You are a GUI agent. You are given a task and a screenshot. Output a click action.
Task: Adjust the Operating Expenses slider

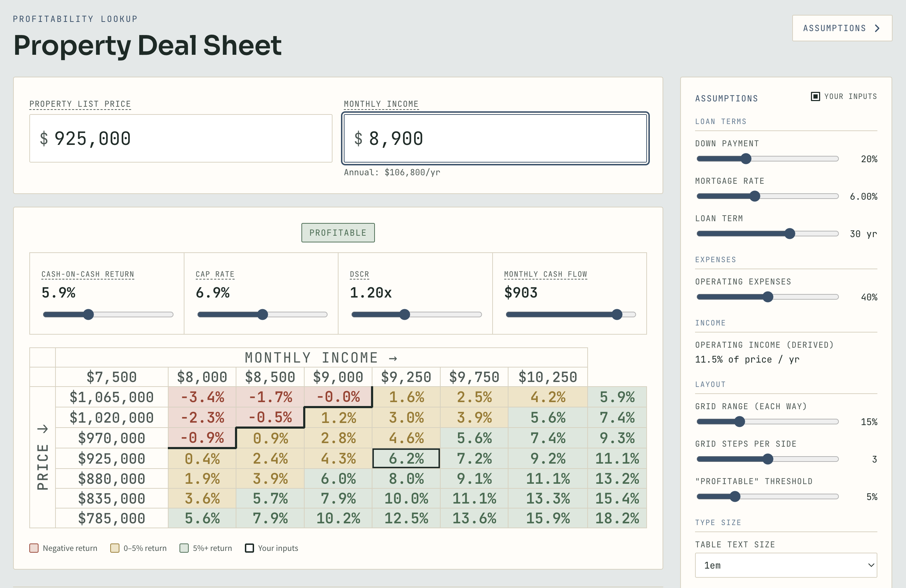click(x=767, y=297)
